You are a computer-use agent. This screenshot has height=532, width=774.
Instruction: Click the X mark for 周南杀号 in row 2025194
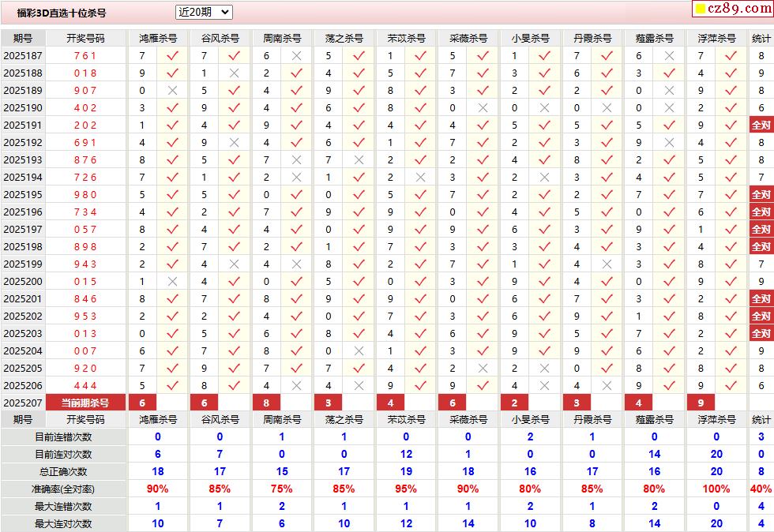click(x=296, y=177)
